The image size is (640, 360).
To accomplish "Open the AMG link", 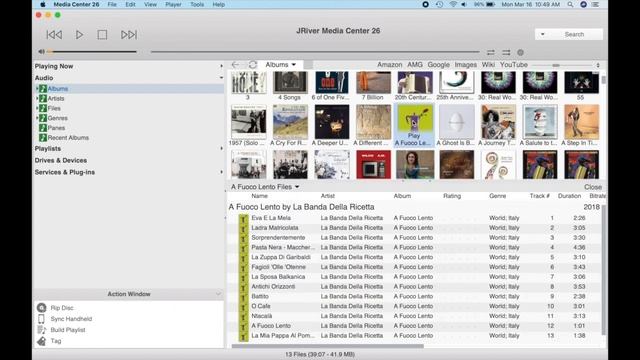I will click(x=415, y=65).
